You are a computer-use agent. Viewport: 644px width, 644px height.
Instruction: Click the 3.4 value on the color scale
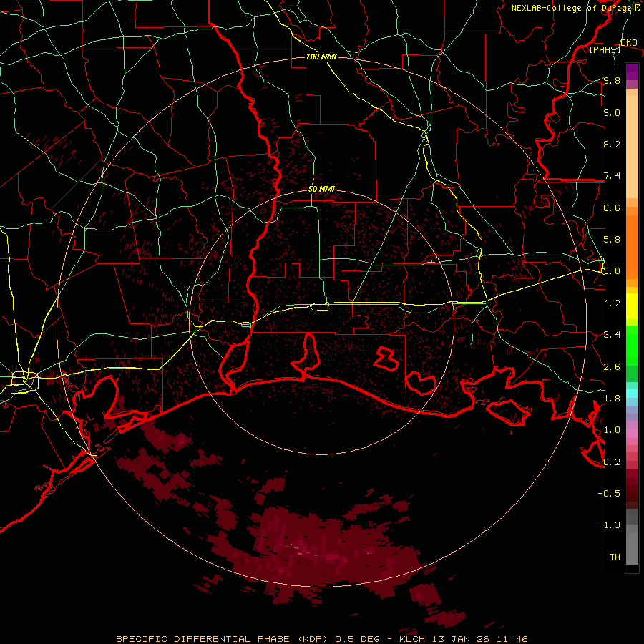click(612, 335)
